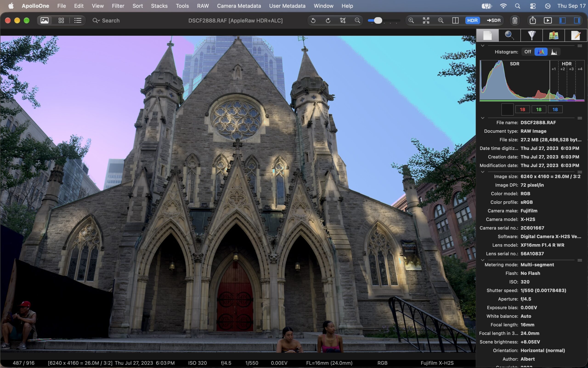Viewport: 588px width, 368px height.
Task: Collapse the histogram section chevron
Action: point(483,45)
